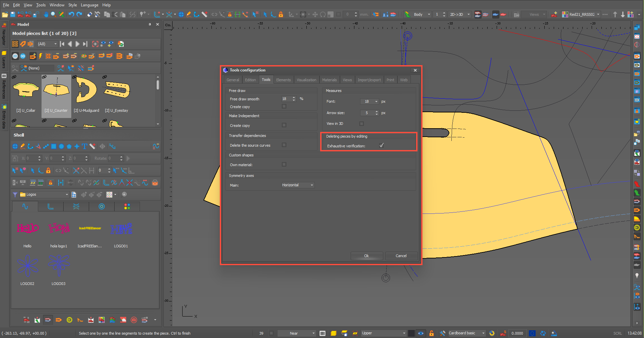The width and height of the screenshot is (644, 338).
Task: Click the 3D view button in Model panel
Action: click(x=23, y=56)
